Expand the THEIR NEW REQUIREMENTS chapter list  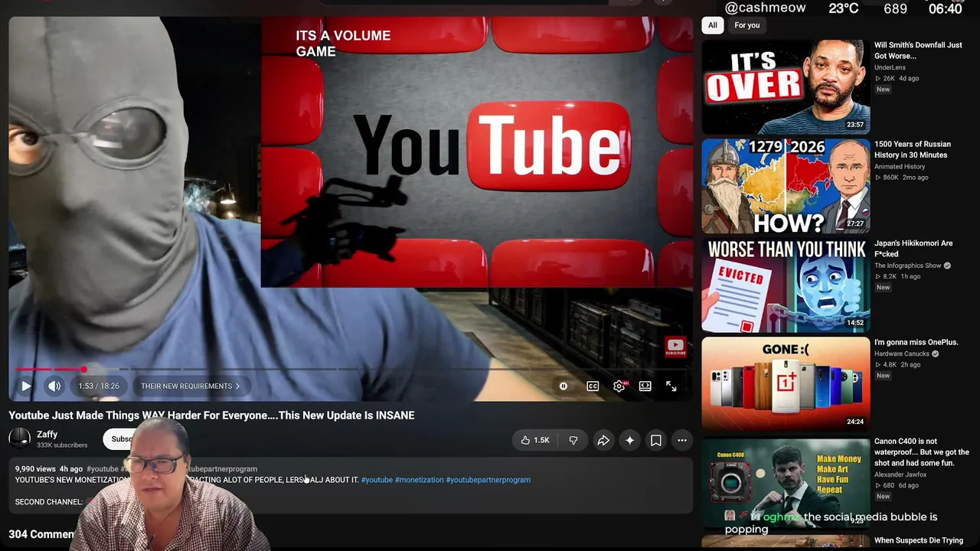pyautogui.click(x=190, y=386)
